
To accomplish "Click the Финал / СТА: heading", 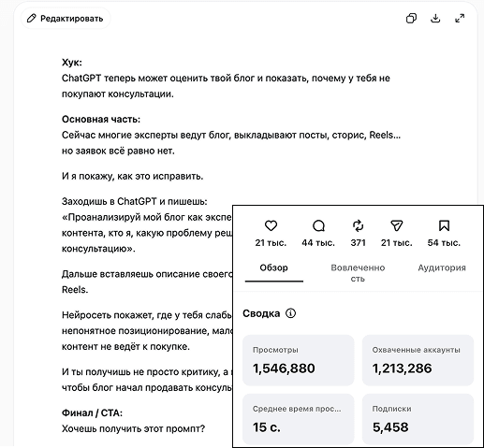I will pos(92,413).
